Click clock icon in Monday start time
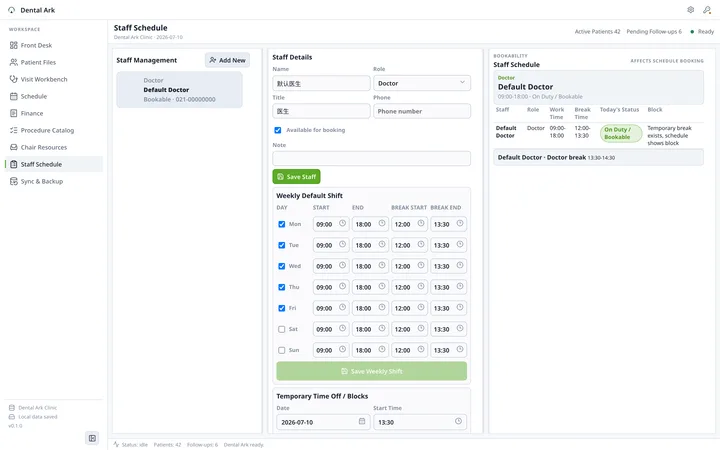 [343, 223]
